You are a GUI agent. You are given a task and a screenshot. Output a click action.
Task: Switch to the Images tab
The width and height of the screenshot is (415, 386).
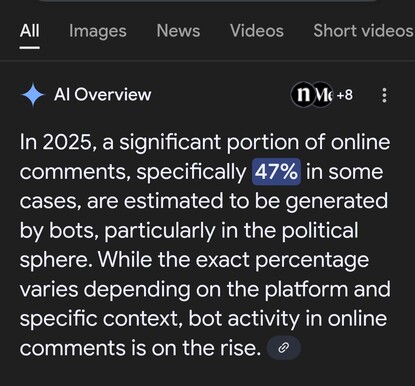[x=98, y=32]
